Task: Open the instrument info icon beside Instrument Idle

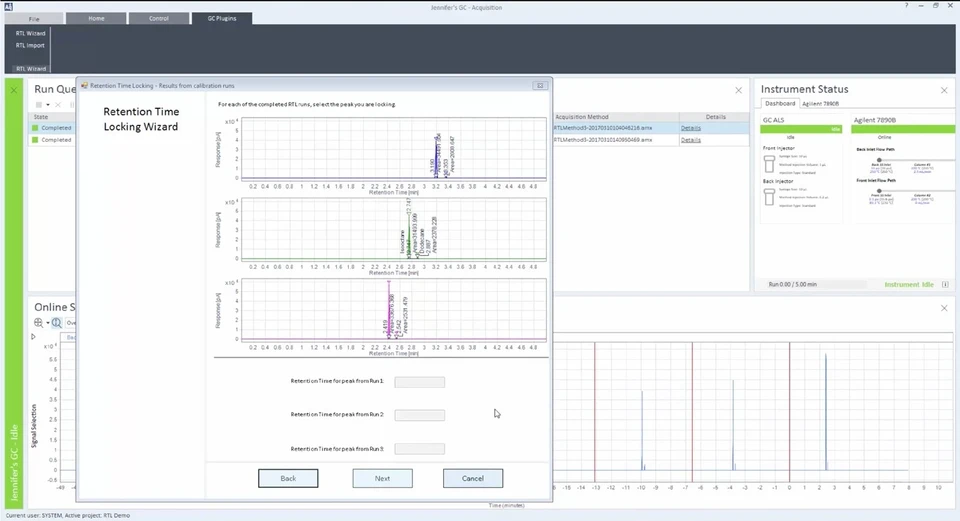Action: coord(944,285)
